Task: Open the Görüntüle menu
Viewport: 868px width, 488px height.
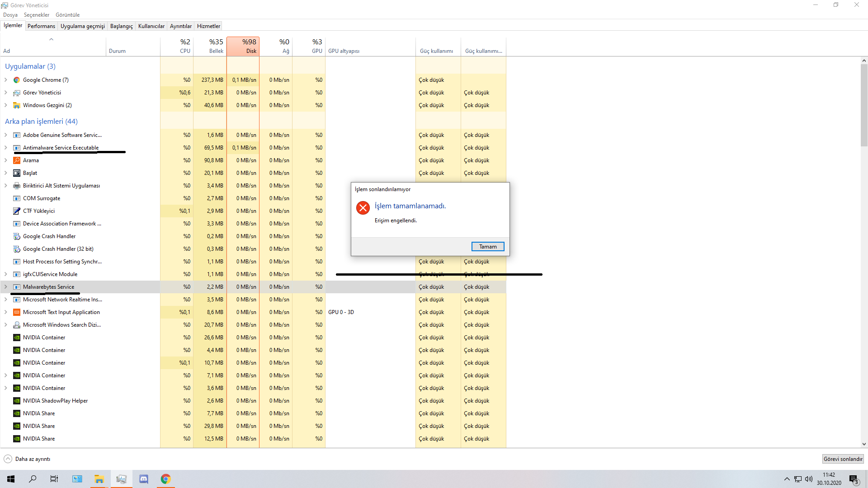Action: tap(67, 15)
